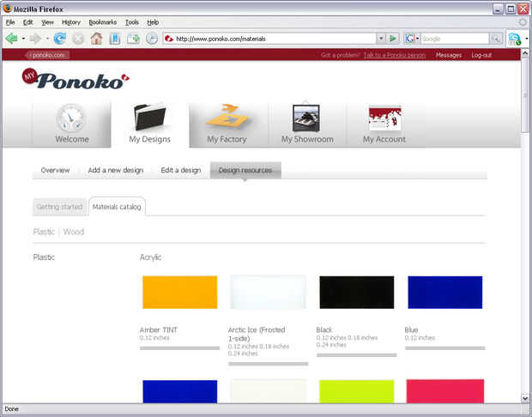Click the Arctic Ice (Frosted 1-side) name
Screen dimensions: 532x417
coord(257,334)
